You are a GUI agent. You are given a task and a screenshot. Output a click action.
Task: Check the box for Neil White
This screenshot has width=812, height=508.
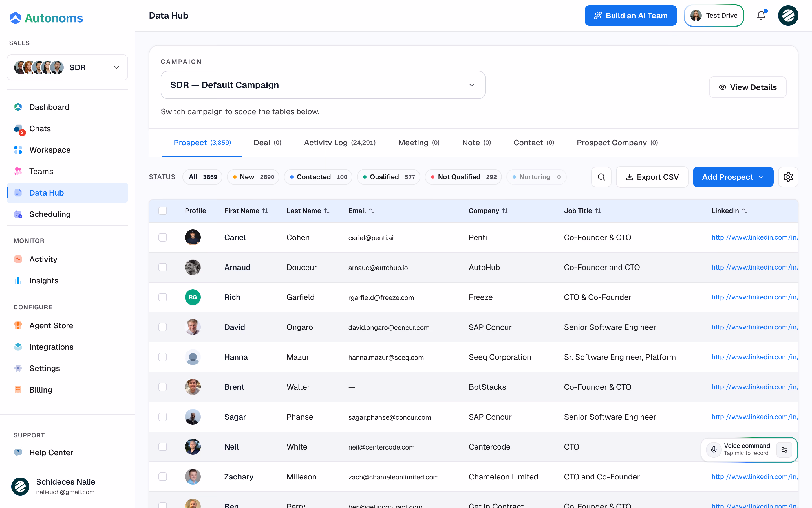tap(163, 446)
